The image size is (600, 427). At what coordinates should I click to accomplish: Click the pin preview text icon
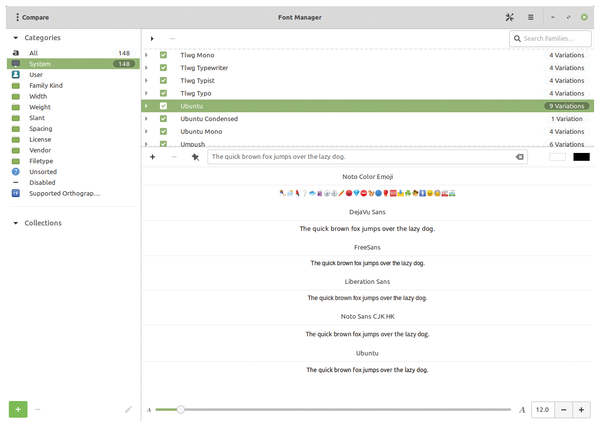click(x=195, y=157)
